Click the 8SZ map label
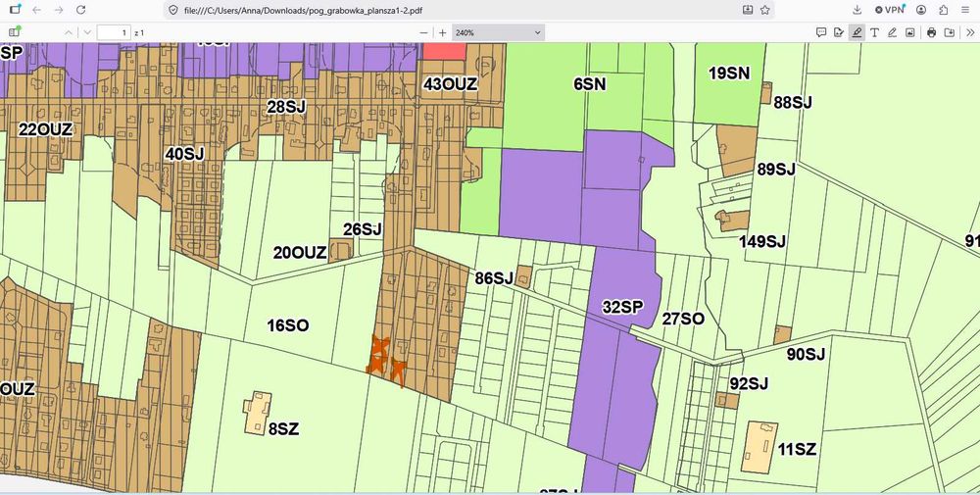 pyautogui.click(x=284, y=429)
